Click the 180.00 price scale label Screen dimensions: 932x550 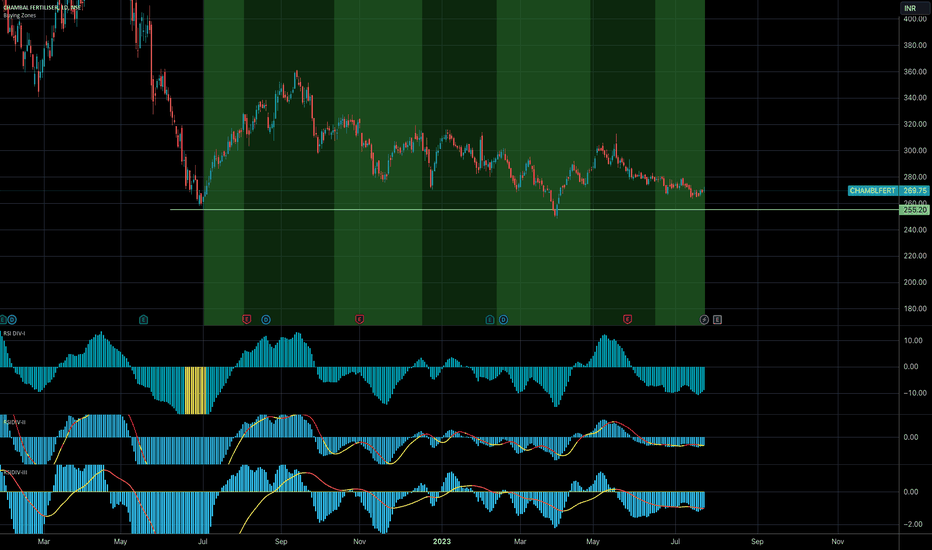(915, 309)
